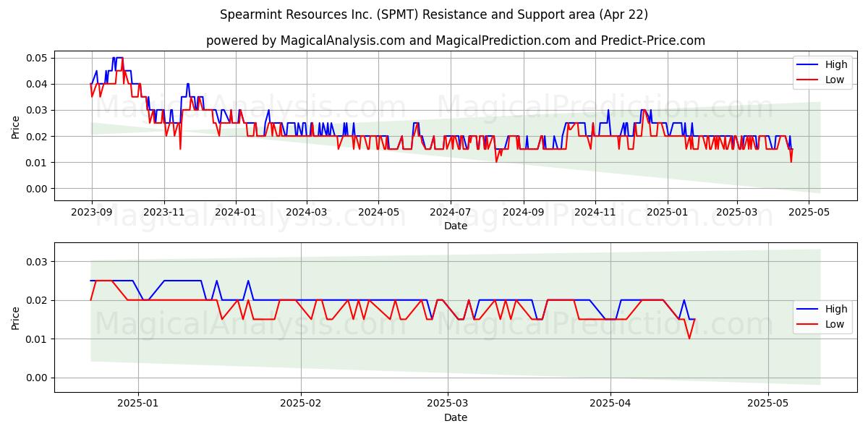Click the "Price" y-axis label of upper chart
This screenshot has height=434, width=868.
(x=16, y=126)
